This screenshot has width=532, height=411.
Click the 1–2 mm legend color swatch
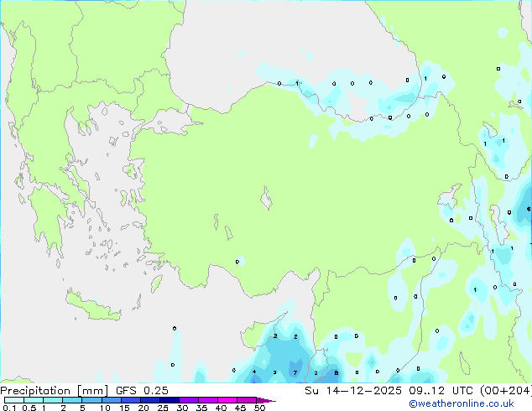click(x=53, y=400)
